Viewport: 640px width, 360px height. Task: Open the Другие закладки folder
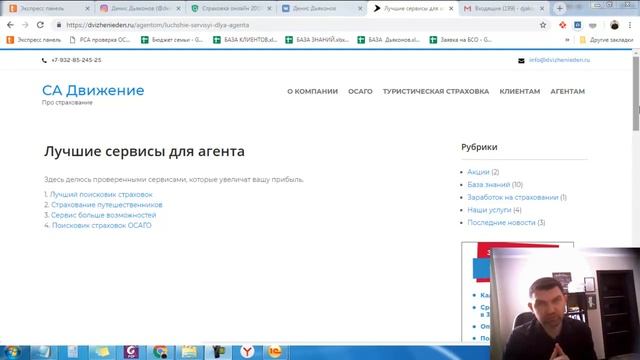tap(607, 40)
